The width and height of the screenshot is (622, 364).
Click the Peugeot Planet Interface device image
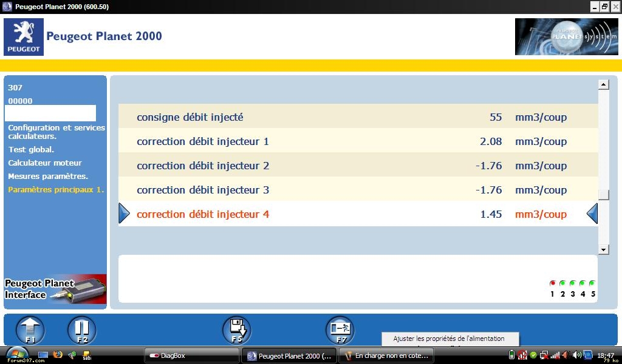55,289
